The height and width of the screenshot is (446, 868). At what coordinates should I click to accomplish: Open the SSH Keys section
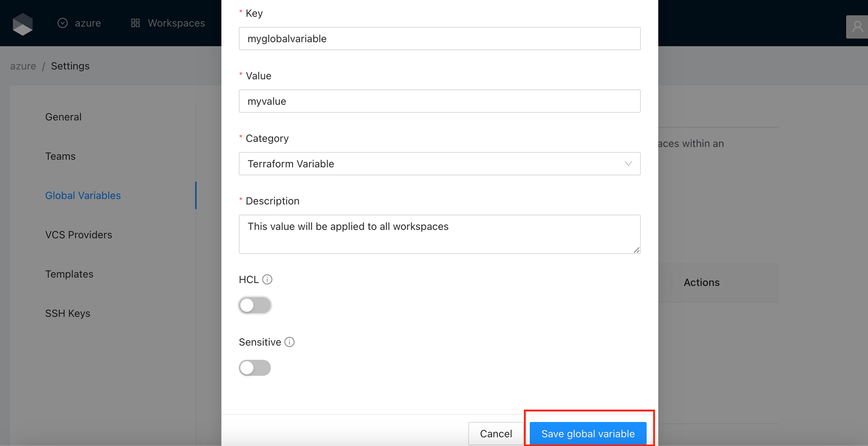[68, 313]
